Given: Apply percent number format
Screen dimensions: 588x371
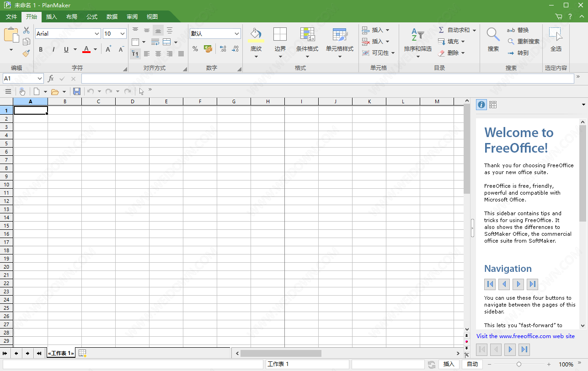Looking at the screenshot, I should point(195,49).
